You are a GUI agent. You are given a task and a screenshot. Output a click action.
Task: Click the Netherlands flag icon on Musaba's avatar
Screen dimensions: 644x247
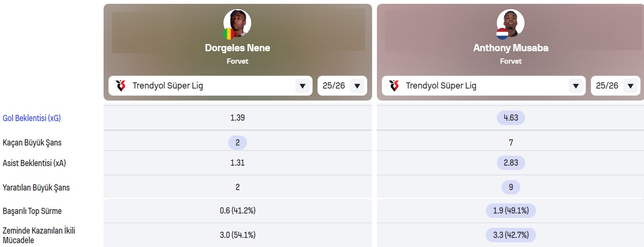[502, 34]
